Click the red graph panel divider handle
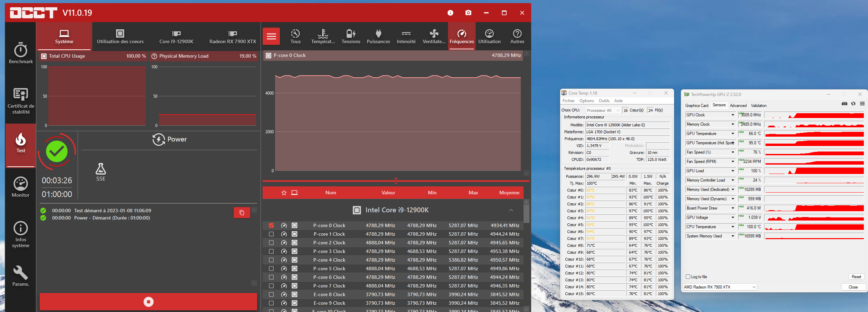 [x=396, y=181]
